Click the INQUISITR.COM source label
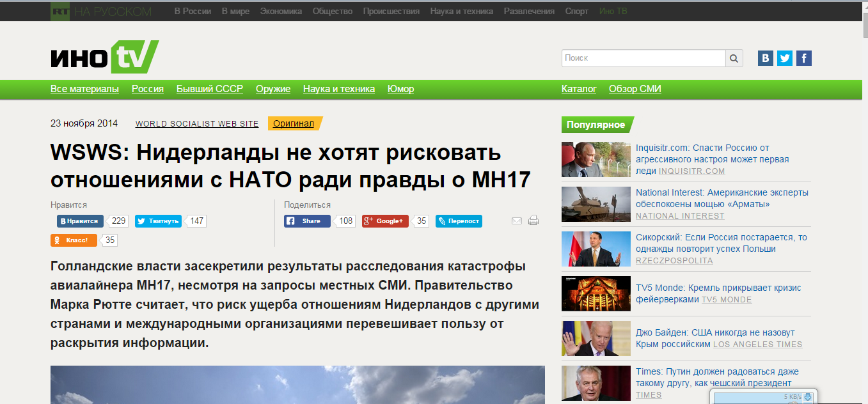 691,171
